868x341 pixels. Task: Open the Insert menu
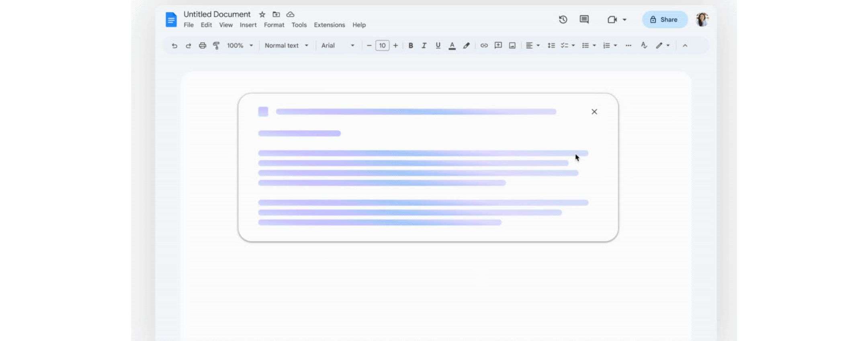point(248,25)
